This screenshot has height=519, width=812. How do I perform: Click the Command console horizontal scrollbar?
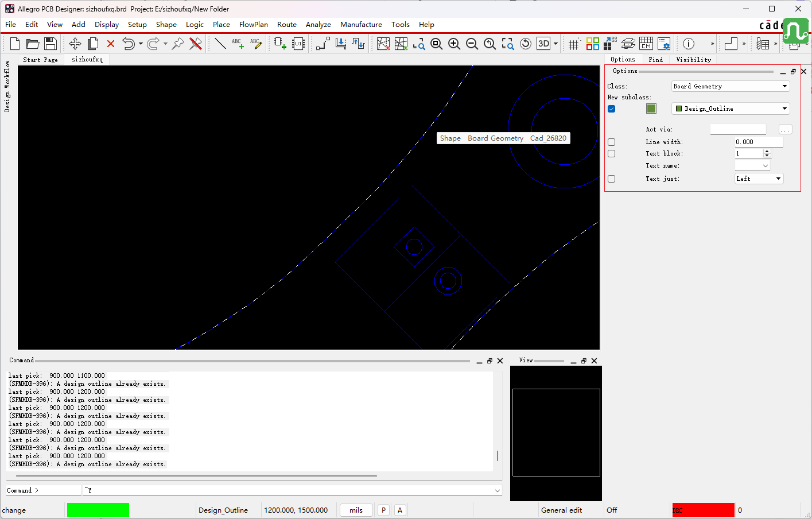(x=196, y=475)
